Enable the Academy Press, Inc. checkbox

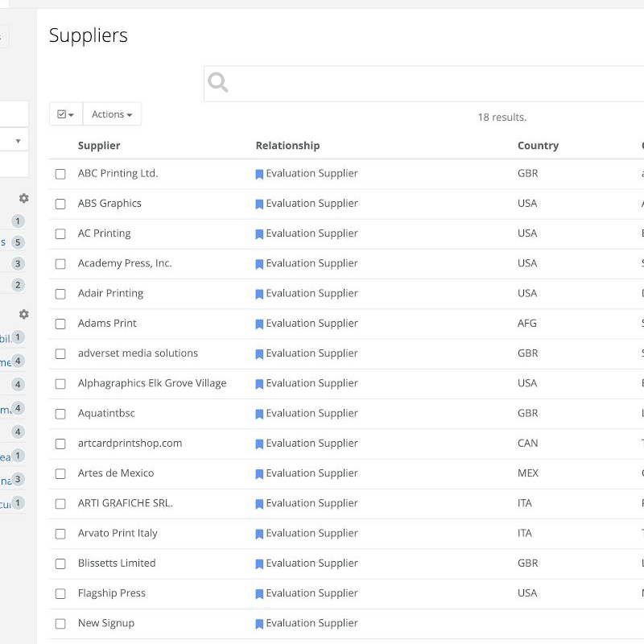click(60, 264)
